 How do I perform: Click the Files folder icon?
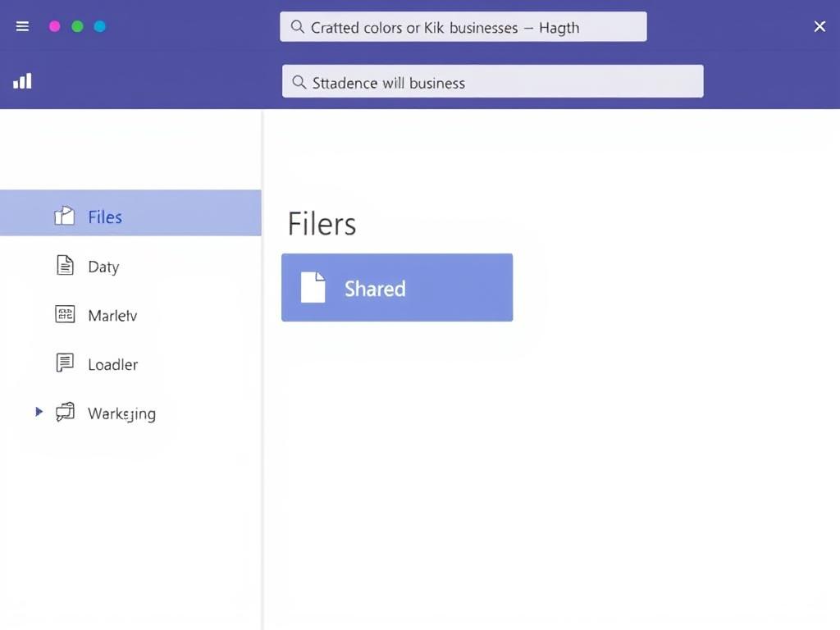pyautogui.click(x=64, y=216)
